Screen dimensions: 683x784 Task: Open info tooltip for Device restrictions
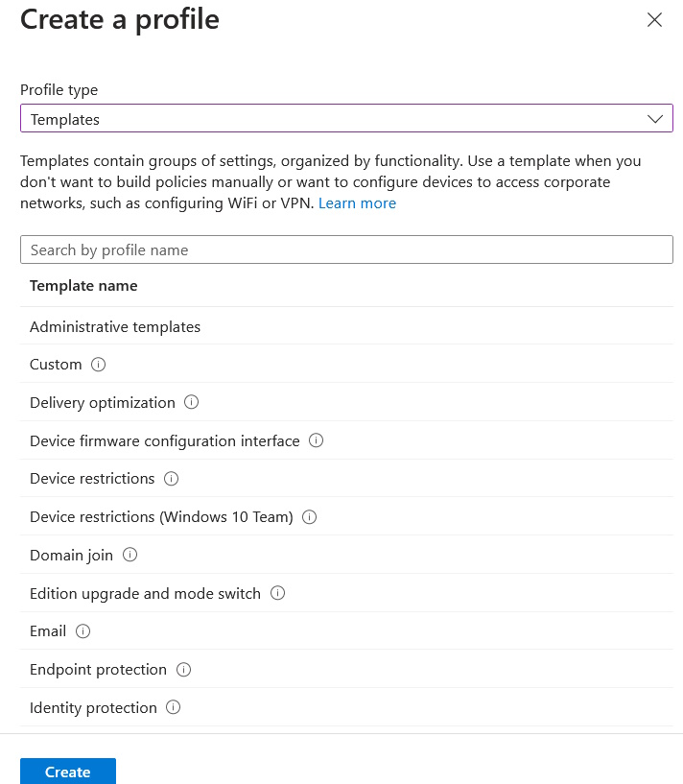171,479
